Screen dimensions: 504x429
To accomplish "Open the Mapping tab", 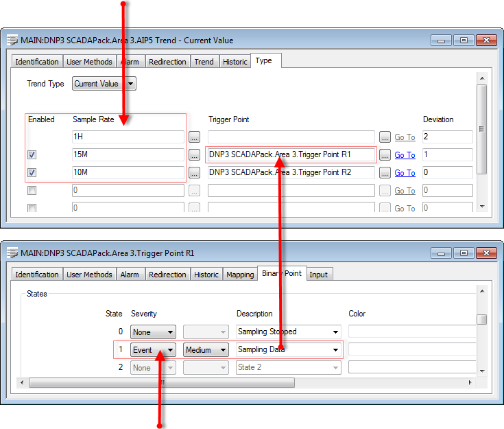I will pos(240,275).
